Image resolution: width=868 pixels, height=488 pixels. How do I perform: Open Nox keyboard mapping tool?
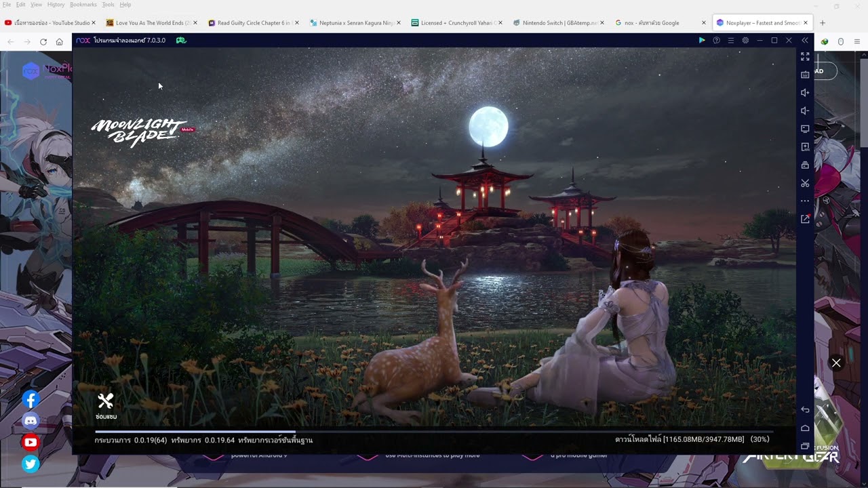coord(805,75)
